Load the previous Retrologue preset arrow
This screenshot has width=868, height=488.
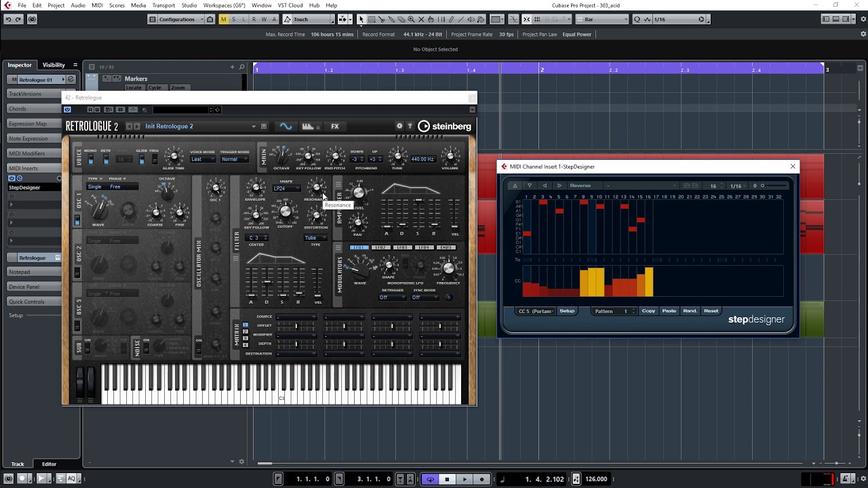pyautogui.click(x=129, y=126)
